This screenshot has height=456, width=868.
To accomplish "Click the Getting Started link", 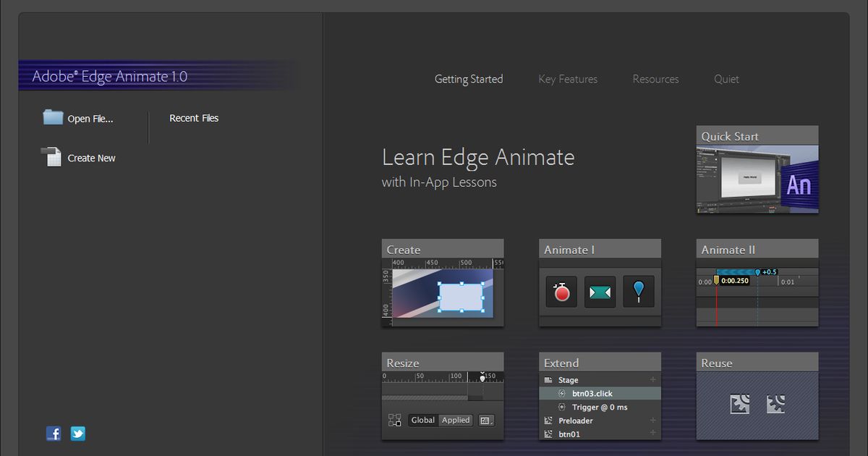I will pos(469,79).
